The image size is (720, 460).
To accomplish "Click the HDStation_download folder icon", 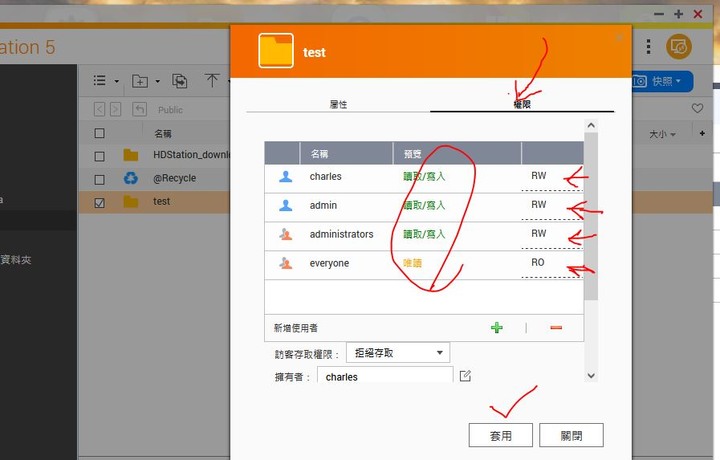I will tap(131, 155).
